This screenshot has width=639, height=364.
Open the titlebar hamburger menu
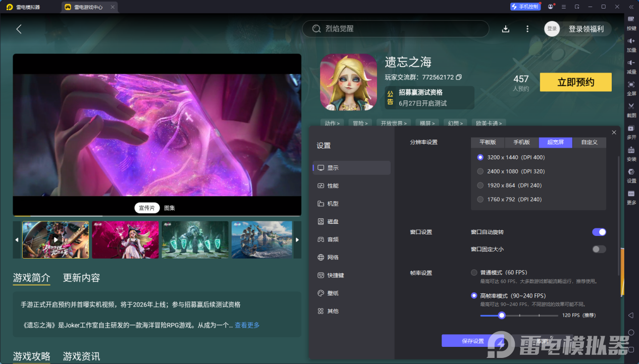(x=564, y=7)
